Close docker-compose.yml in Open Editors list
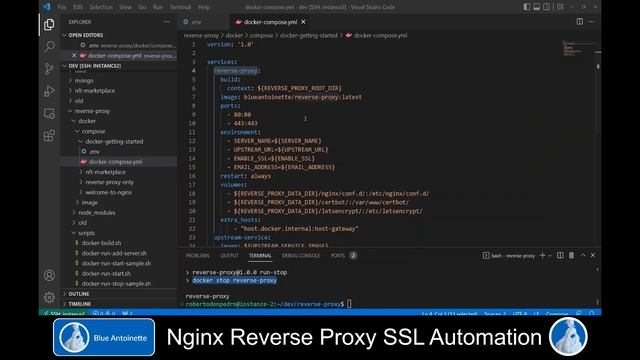 [x=74, y=56]
